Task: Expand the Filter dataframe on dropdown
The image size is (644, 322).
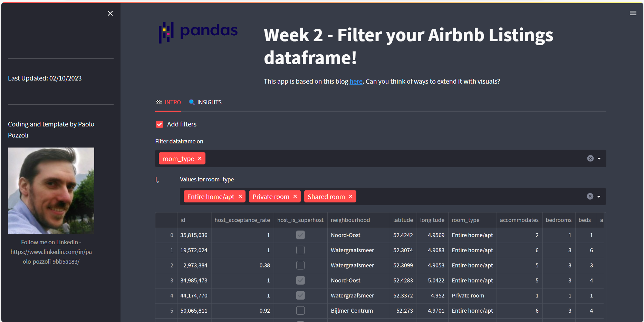Action: point(599,159)
